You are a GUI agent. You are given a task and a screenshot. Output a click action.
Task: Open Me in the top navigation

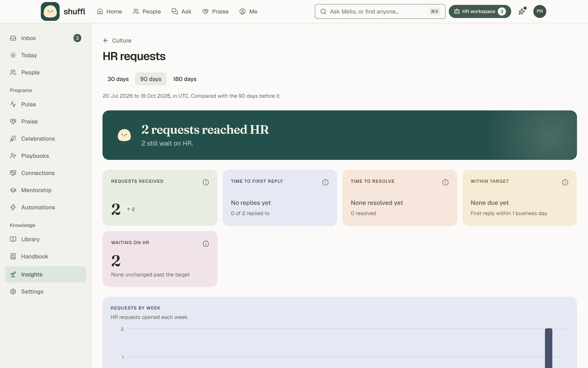pyautogui.click(x=248, y=11)
